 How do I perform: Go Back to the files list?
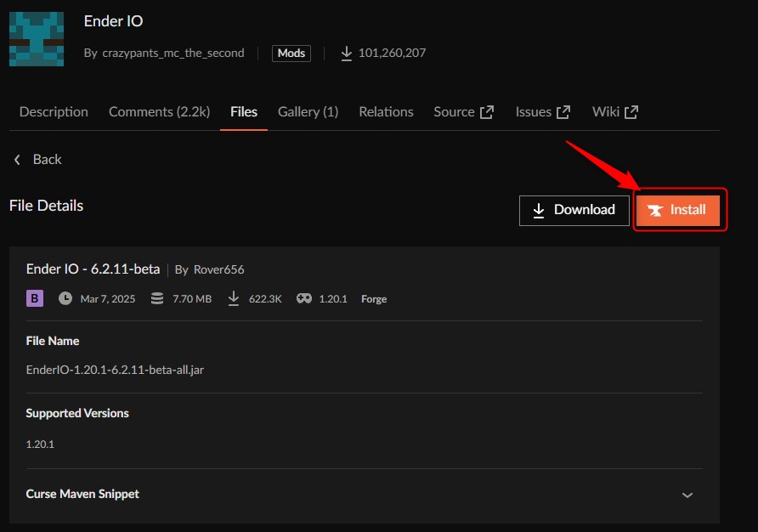[37, 160]
